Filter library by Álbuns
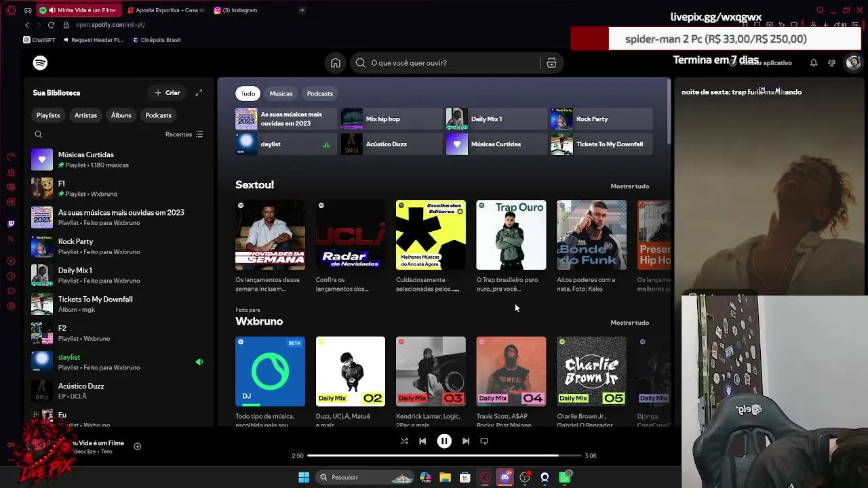Viewport: 868px width, 488px height. click(x=121, y=115)
